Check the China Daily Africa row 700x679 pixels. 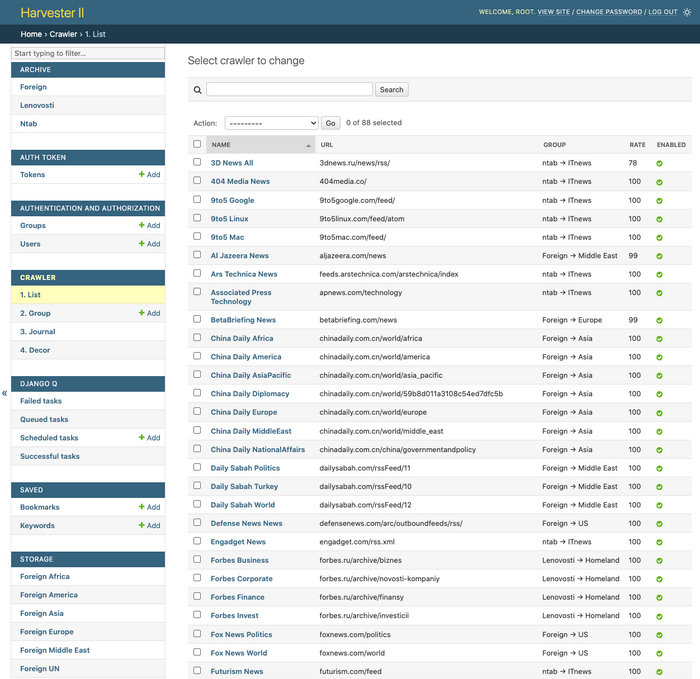(197, 337)
